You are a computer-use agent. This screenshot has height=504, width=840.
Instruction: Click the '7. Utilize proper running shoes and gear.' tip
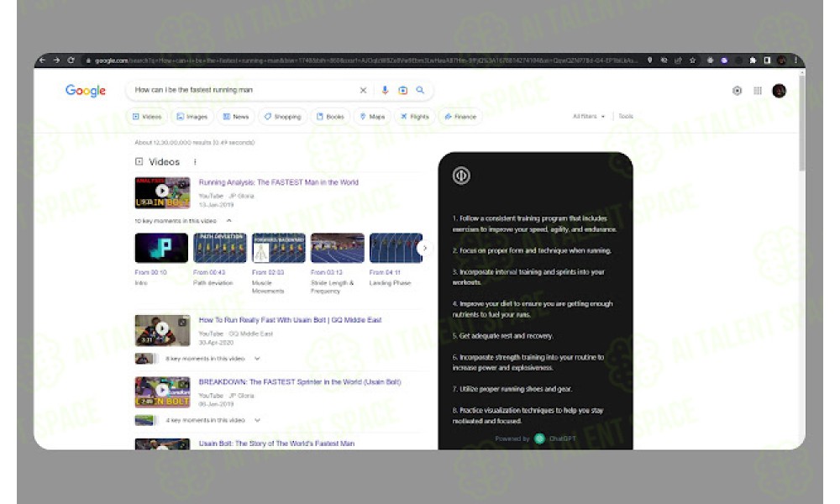pos(512,390)
